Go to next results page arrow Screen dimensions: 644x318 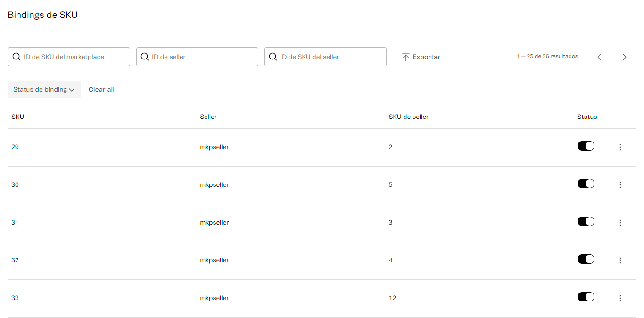(624, 57)
